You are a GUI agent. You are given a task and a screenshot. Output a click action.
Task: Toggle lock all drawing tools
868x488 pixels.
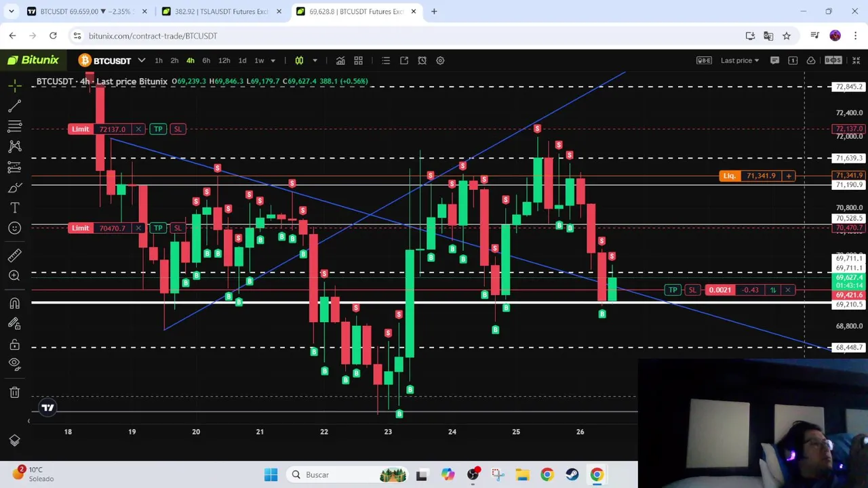14,344
